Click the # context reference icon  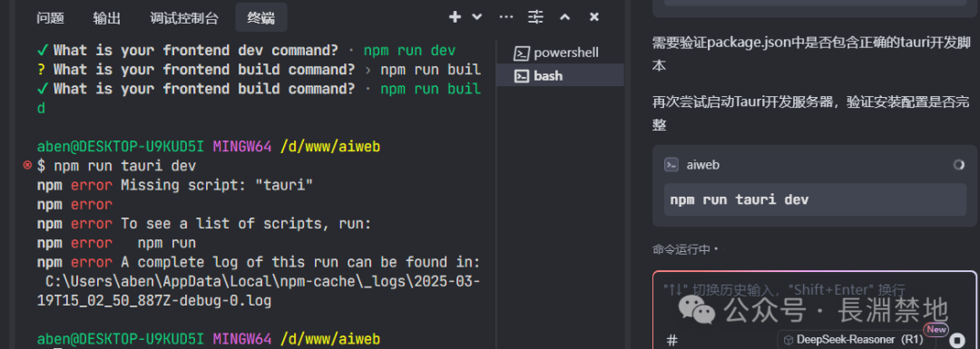tap(671, 340)
